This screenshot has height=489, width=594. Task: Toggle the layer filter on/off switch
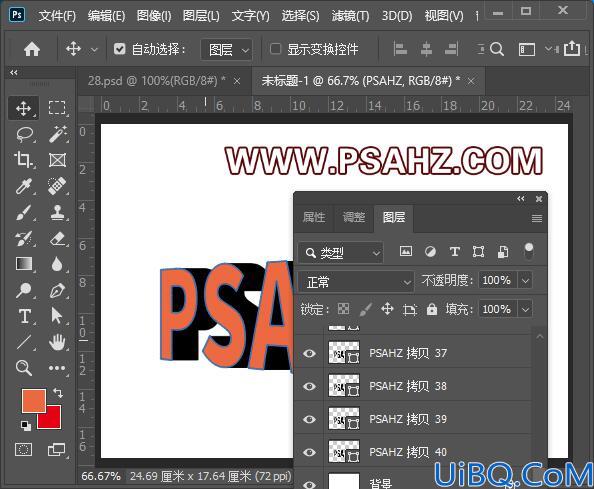point(529,252)
